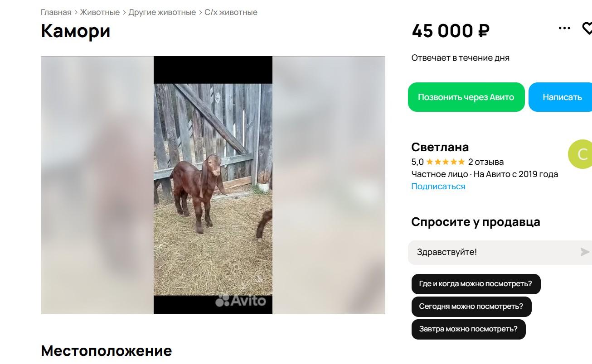Select 'Сегодня можно посмотреть?' suggestion
The image size is (592, 364).
click(x=471, y=307)
